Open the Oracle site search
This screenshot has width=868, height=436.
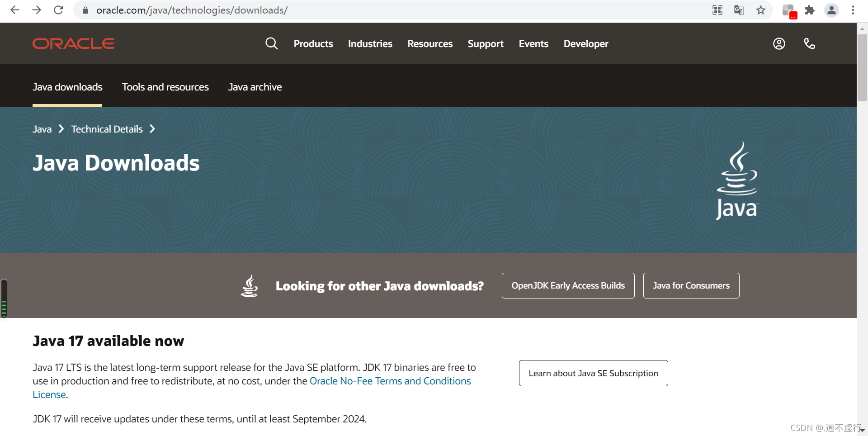tap(271, 43)
